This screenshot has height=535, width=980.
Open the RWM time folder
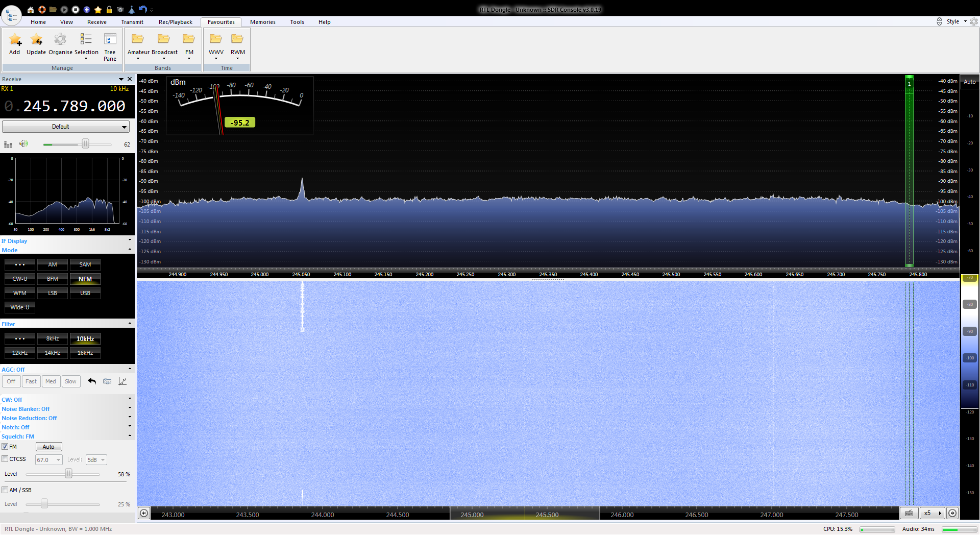pyautogui.click(x=237, y=46)
